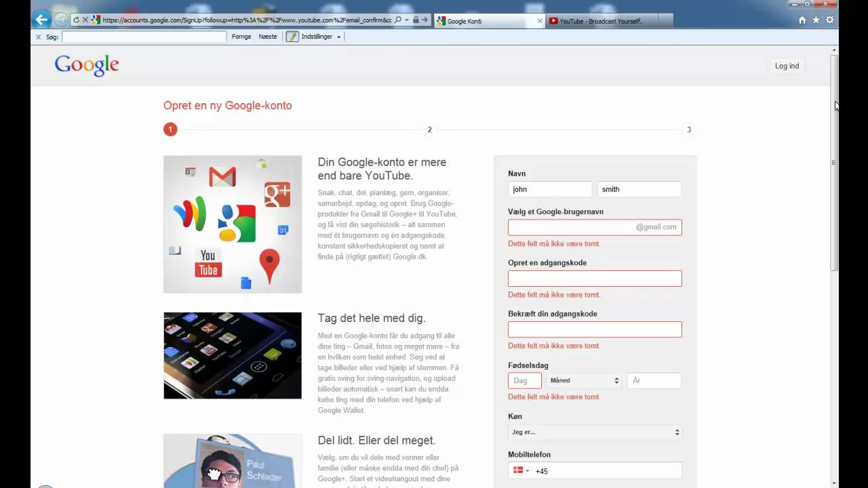Open the Favorites star icon
The height and width of the screenshot is (488, 868).
[x=816, y=20]
